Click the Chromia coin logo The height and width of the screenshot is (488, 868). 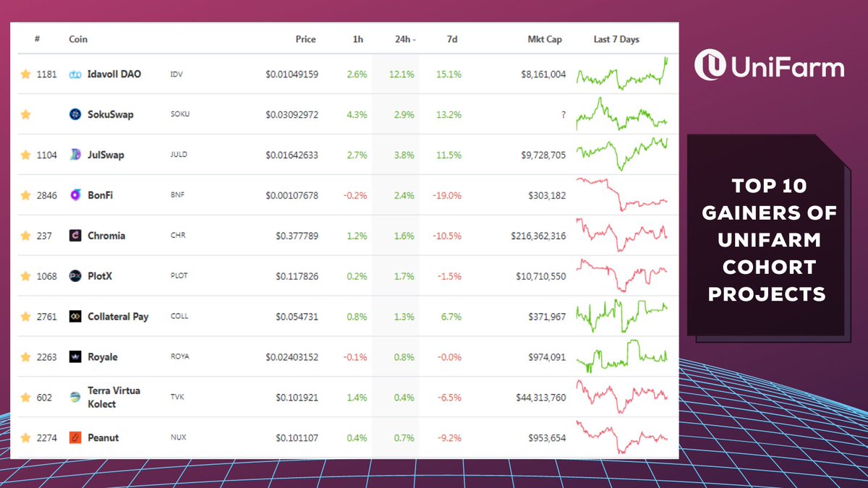point(75,236)
